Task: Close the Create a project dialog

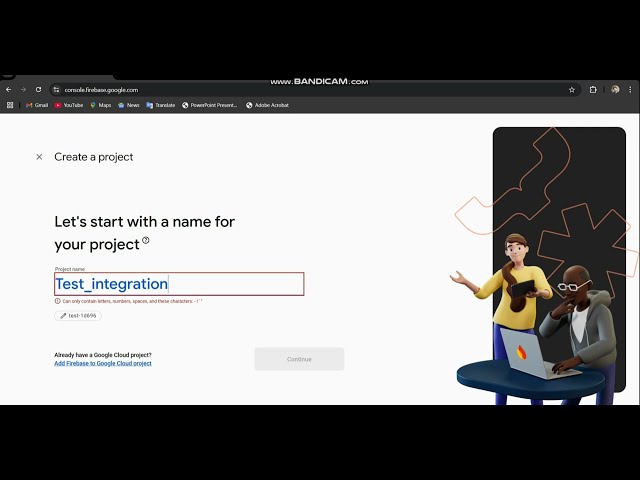Action: [x=39, y=157]
